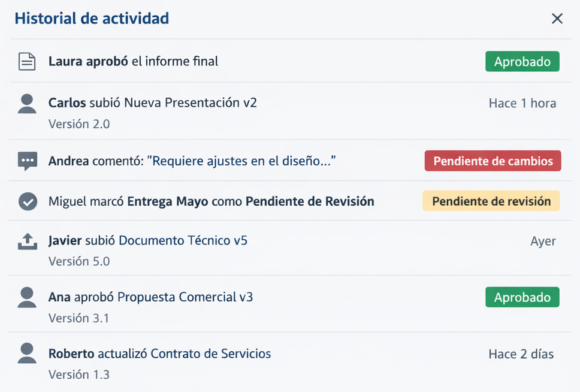Close the Historial de actividad panel

[x=557, y=19]
